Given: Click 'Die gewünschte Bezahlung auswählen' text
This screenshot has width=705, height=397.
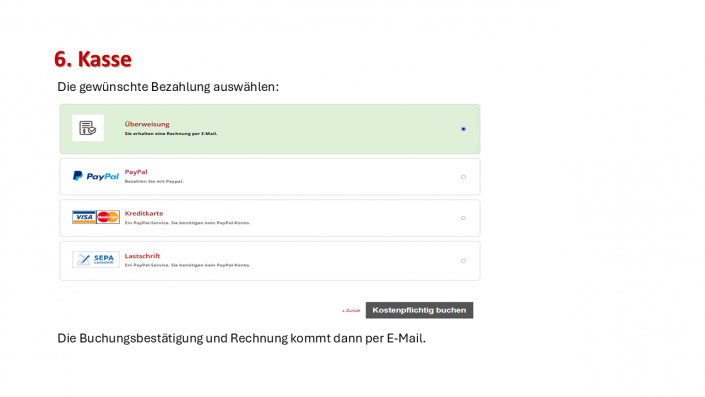Looking at the screenshot, I should tap(168, 87).
